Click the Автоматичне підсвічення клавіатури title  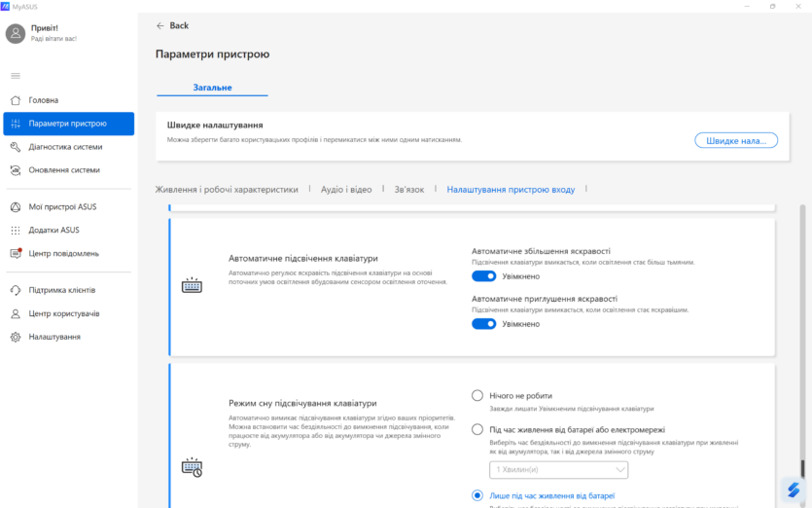point(303,258)
